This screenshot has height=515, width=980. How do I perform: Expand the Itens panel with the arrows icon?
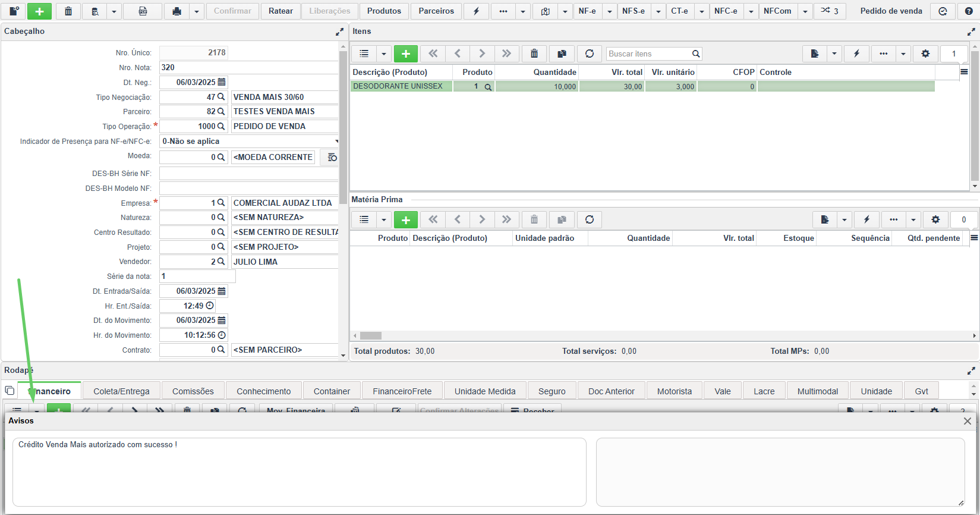point(971,32)
